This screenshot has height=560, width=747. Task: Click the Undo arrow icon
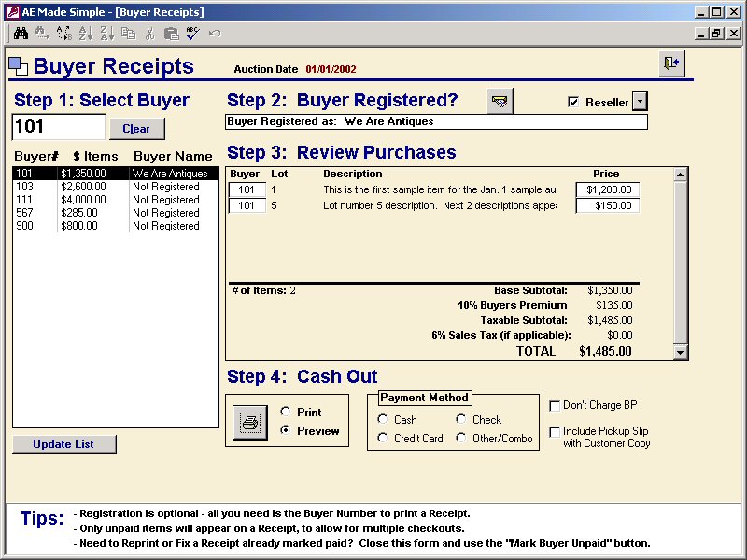pyautogui.click(x=215, y=34)
